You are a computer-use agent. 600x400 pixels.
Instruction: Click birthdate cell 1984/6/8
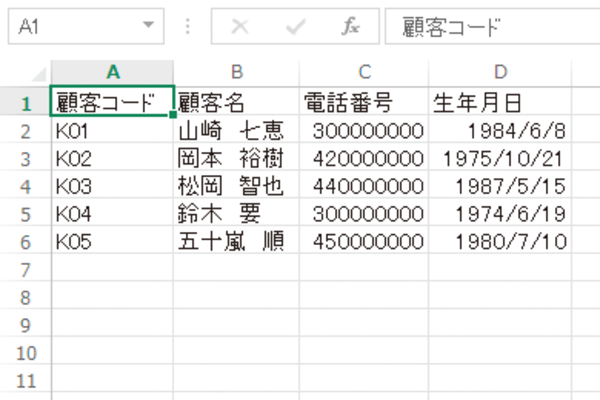click(x=500, y=129)
